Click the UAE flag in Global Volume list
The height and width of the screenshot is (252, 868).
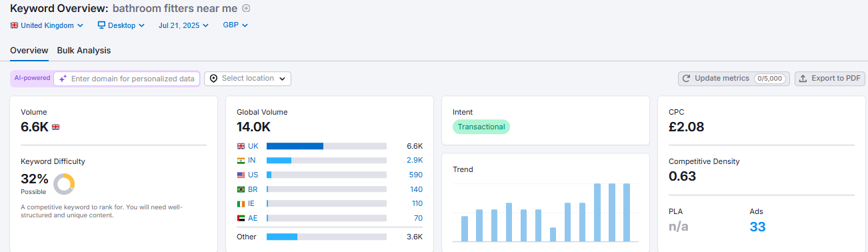point(241,218)
